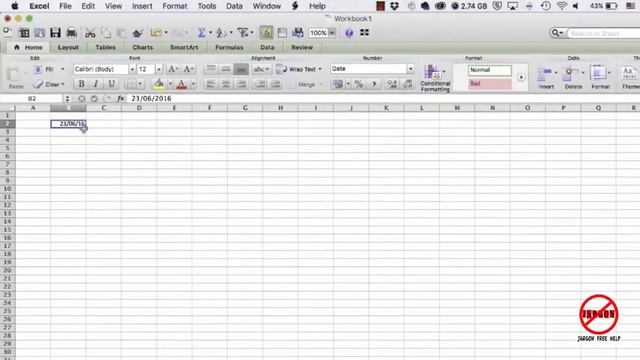The width and height of the screenshot is (640, 360).
Task: Click the Format Painter brush icon
Action: (x=138, y=33)
